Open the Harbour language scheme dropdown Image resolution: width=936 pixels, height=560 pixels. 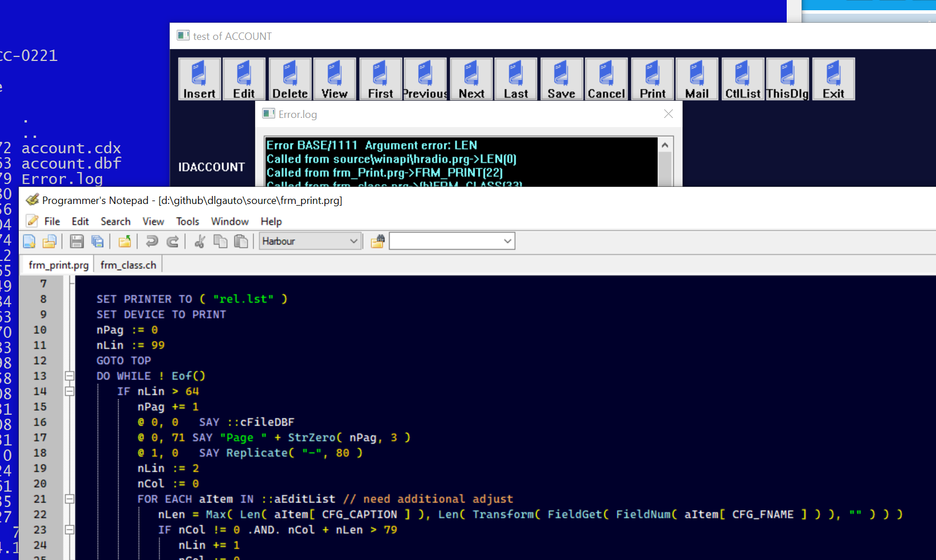pyautogui.click(x=353, y=242)
